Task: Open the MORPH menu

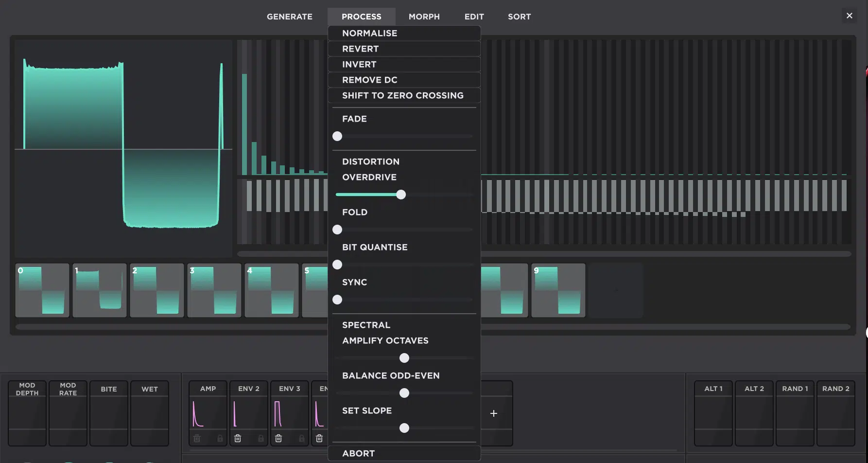Action: [424, 16]
